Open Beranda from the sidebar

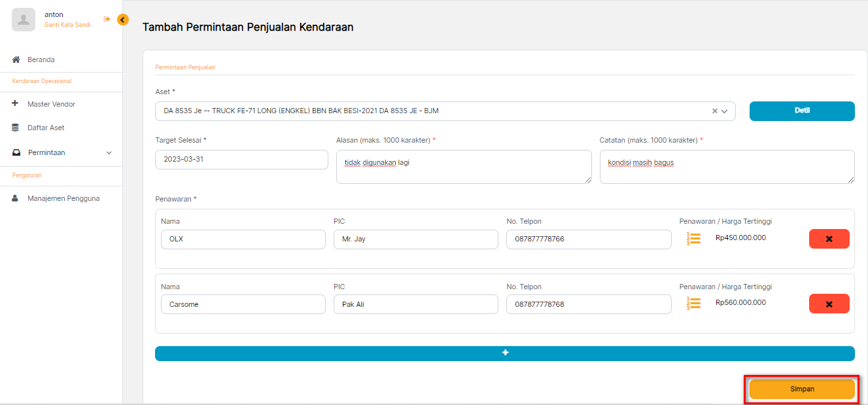pos(41,60)
